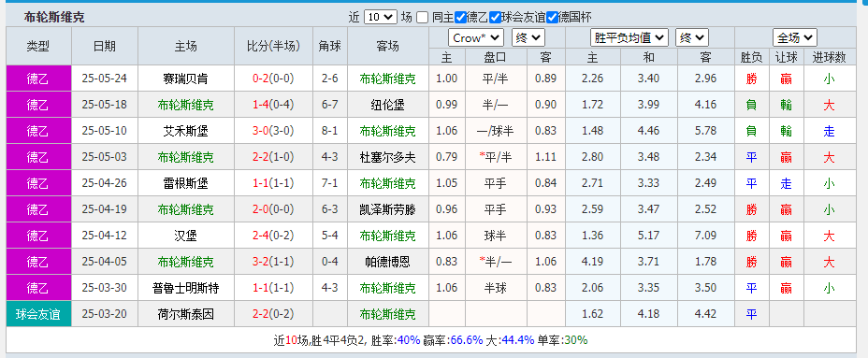Click the 德乙 type cell for 25-05-24
The width and height of the screenshot is (868, 358).
[x=38, y=79]
